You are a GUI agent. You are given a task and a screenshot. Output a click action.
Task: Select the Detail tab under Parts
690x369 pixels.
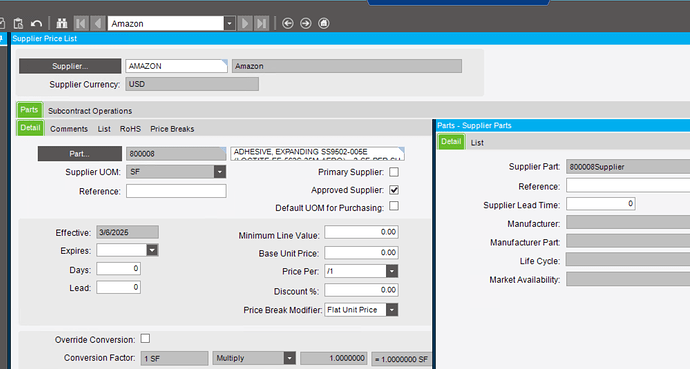(30, 128)
